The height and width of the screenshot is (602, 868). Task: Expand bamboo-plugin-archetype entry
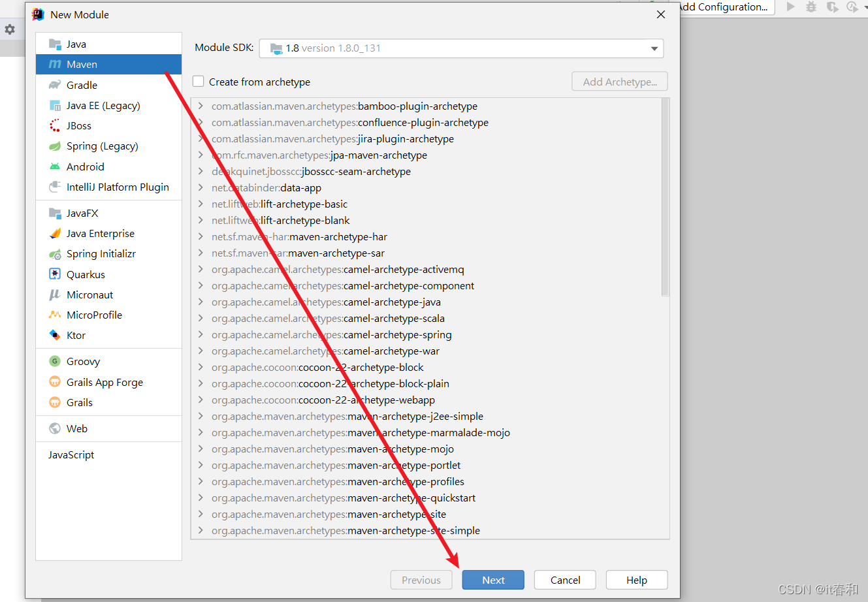pos(201,106)
